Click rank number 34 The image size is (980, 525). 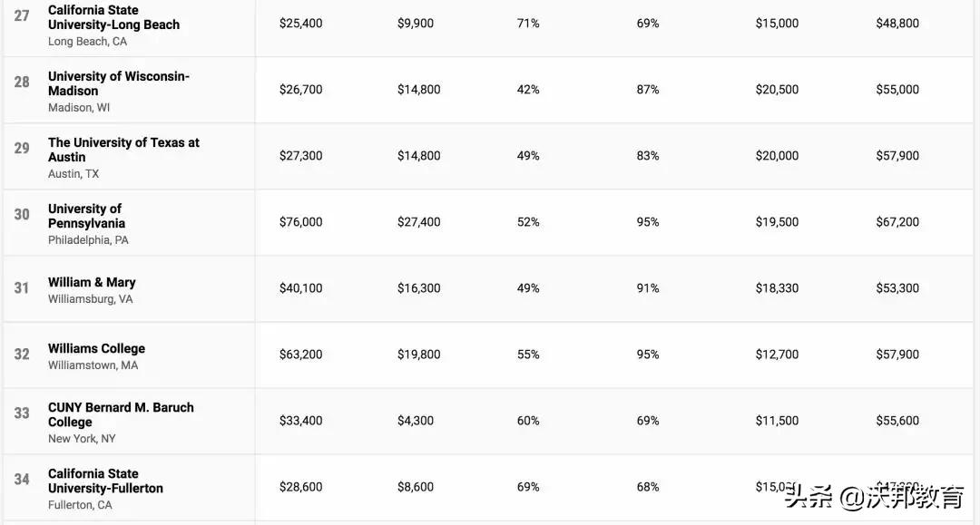[22, 480]
